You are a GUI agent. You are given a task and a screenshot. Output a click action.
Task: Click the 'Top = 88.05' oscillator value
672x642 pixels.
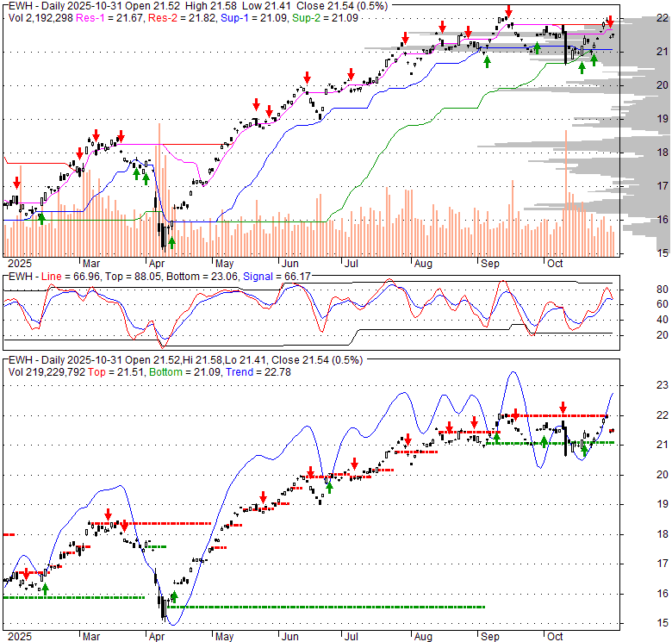[x=133, y=277]
